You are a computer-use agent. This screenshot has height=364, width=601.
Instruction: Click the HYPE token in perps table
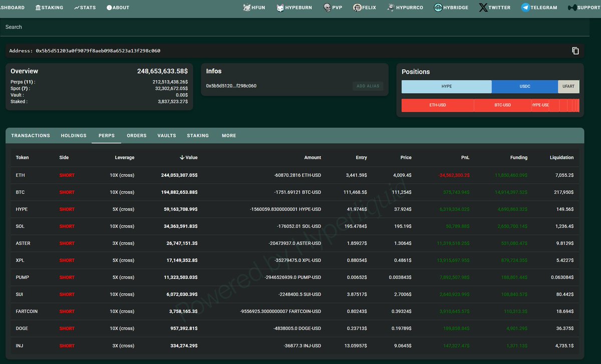click(21, 209)
